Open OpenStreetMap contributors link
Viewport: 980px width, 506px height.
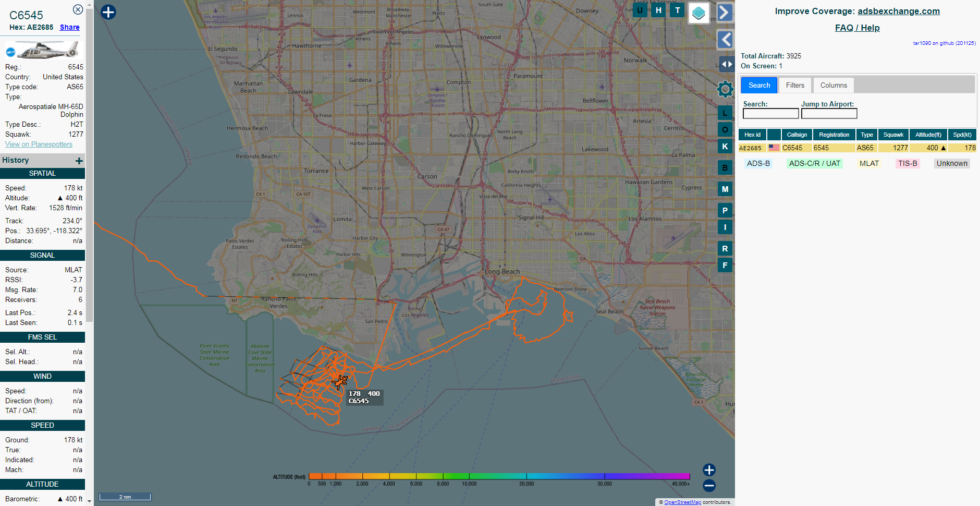click(682, 502)
